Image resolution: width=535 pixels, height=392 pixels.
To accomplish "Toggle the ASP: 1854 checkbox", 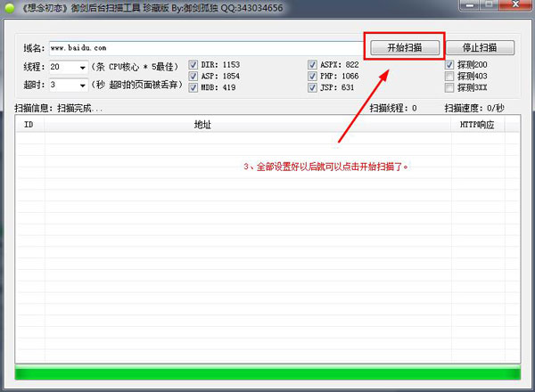I will pyautogui.click(x=193, y=77).
